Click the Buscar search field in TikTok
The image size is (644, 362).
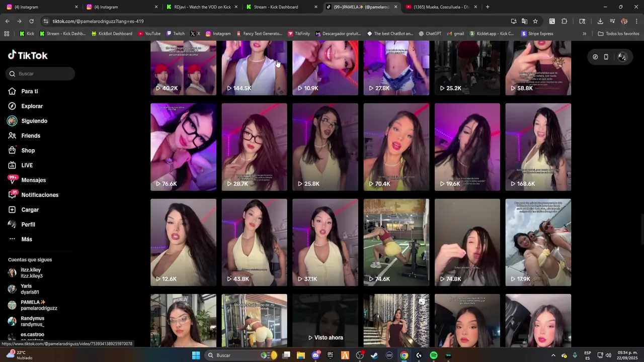41,74
